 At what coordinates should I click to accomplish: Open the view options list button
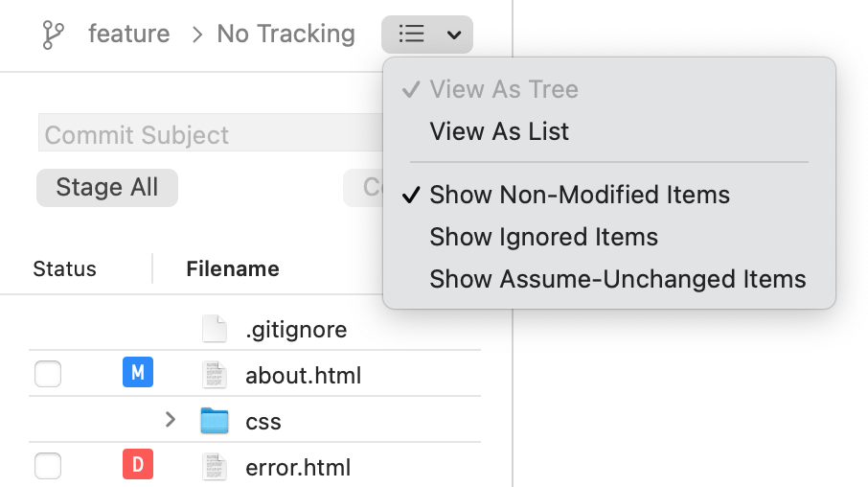click(426, 35)
